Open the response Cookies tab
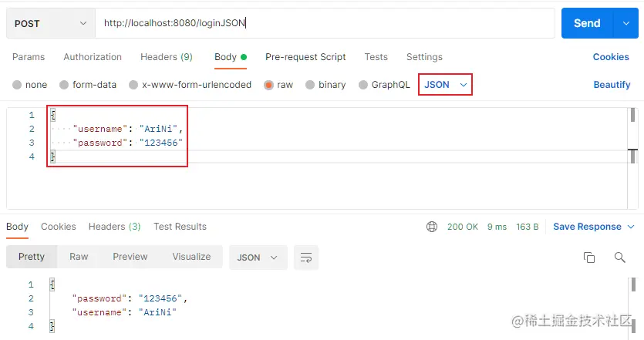 point(59,227)
